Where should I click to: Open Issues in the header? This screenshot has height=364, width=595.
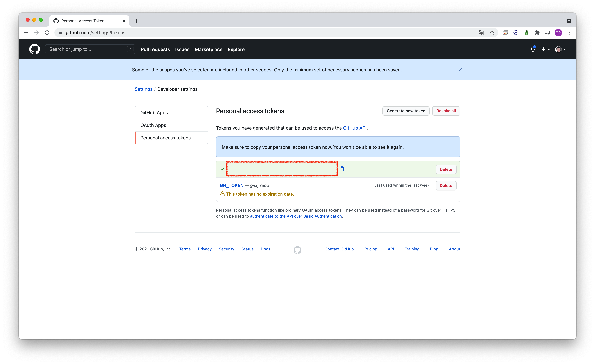(182, 49)
